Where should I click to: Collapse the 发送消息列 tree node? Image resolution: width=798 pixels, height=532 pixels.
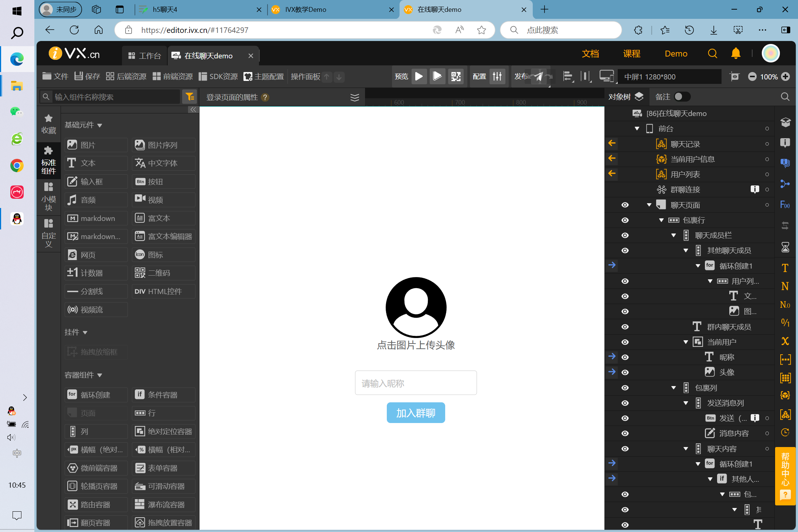[x=686, y=403]
